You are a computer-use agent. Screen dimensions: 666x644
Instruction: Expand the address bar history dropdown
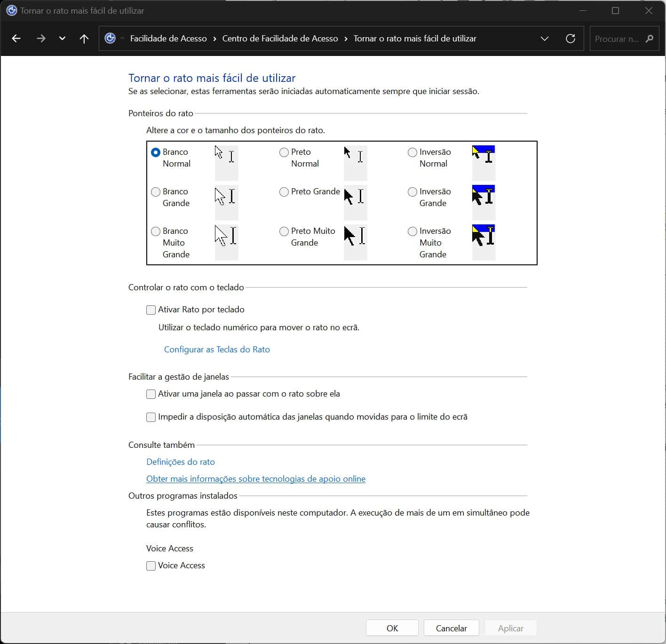coord(544,39)
